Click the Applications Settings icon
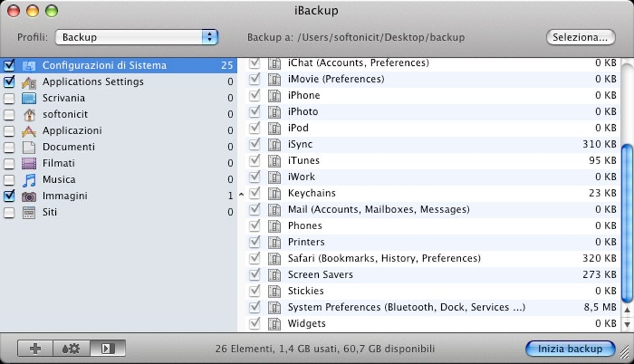The image size is (634, 364). click(x=29, y=82)
